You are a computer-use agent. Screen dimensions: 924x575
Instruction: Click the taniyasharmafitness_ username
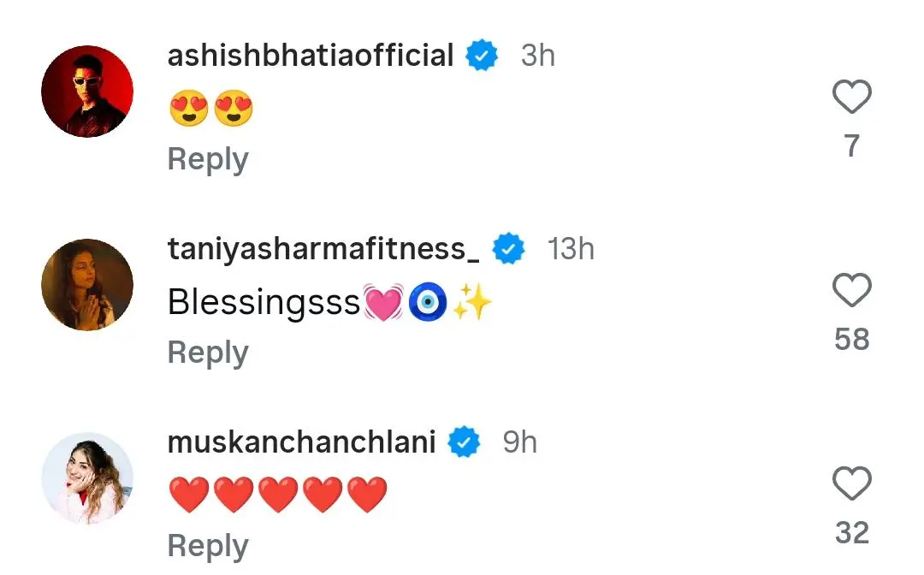[x=324, y=250]
